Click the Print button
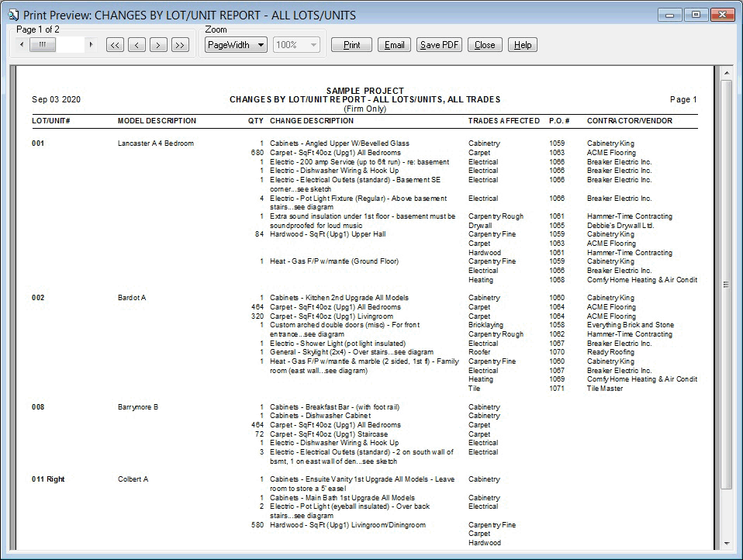 (x=351, y=45)
